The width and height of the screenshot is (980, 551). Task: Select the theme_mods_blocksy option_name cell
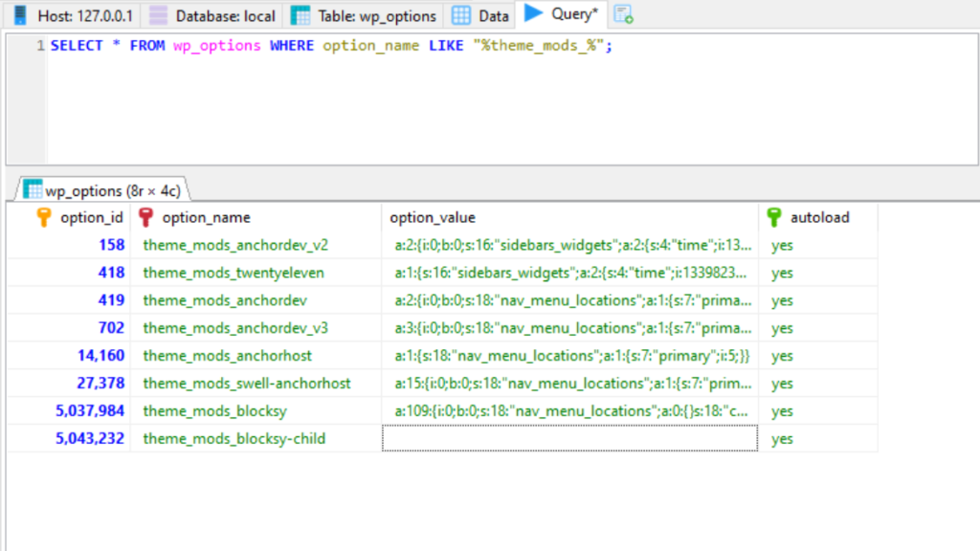click(x=214, y=411)
